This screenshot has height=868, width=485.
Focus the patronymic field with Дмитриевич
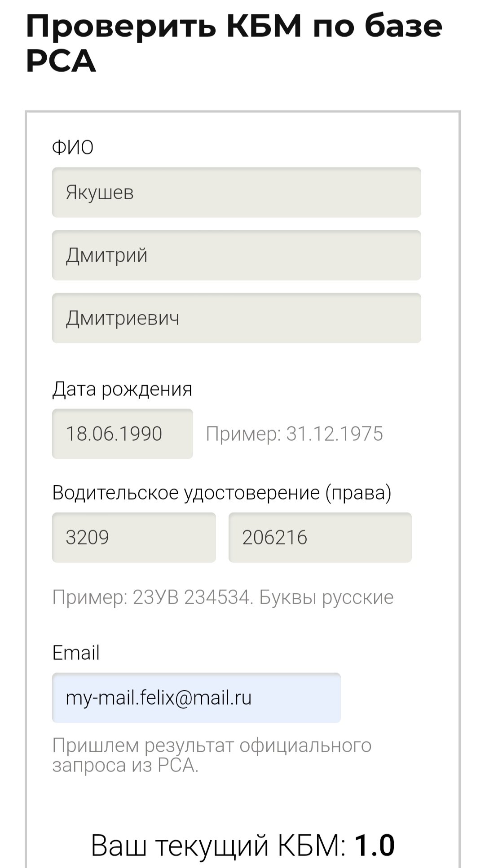[x=237, y=318]
